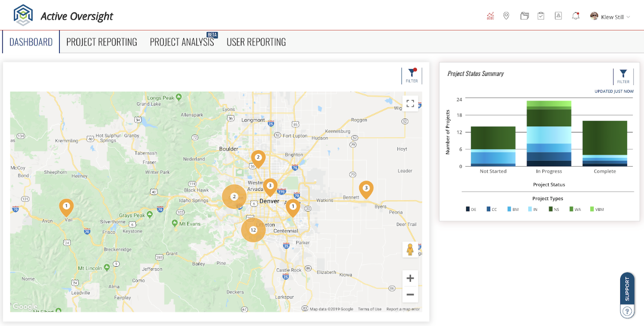Toggle Pegman for Street View on the map

coord(410,249)
